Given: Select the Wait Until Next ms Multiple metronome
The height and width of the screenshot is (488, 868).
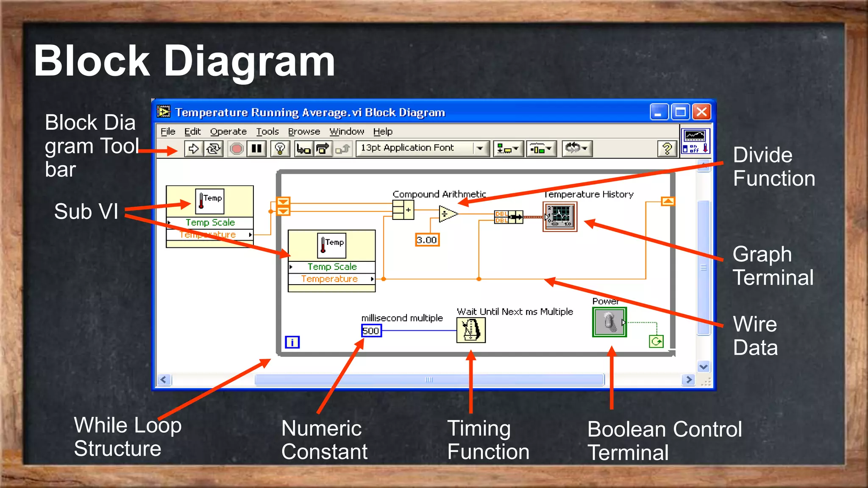Looking at the screenshot, I should (471, 330).
